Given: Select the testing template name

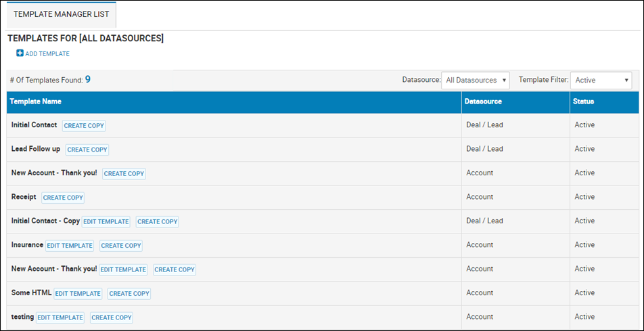Looking at the screenshot, I should [22, 317].
